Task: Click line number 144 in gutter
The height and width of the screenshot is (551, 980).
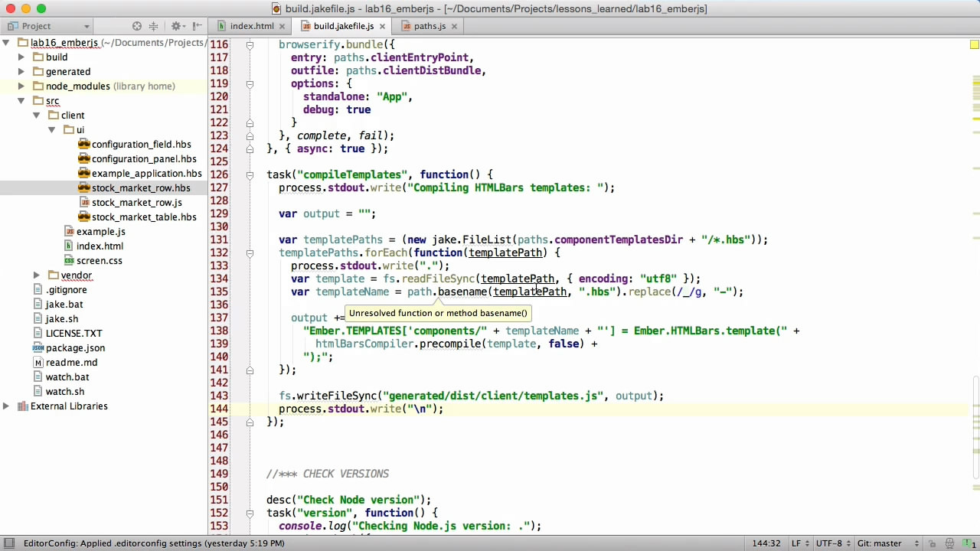Action: pyautogui.click(x=219, y=409)
